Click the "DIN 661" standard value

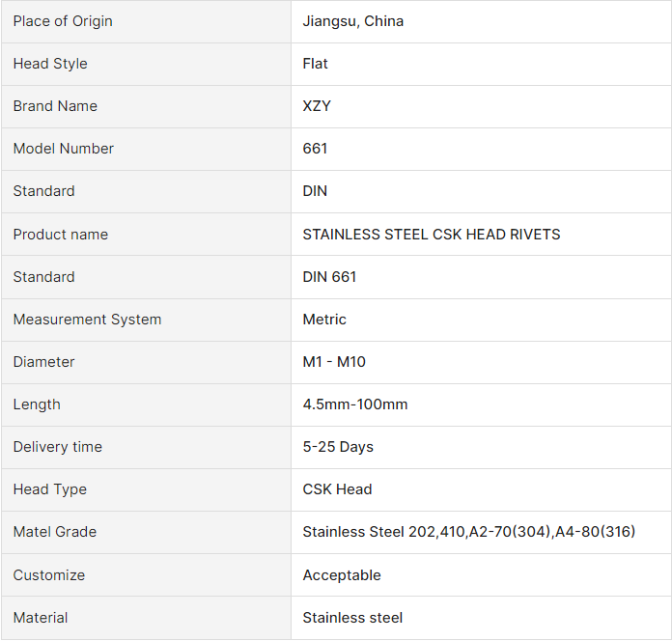pyautogui.click(x=330, y=277)
